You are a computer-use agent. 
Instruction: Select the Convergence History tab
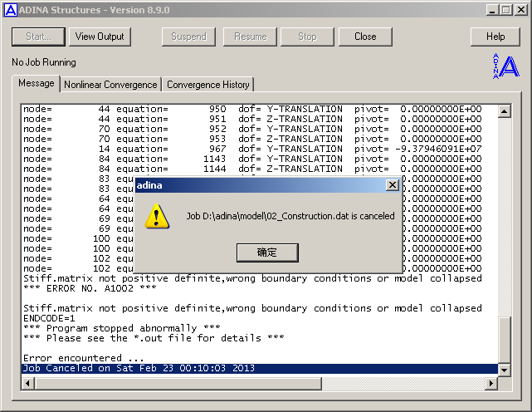(x=207, y=85)
